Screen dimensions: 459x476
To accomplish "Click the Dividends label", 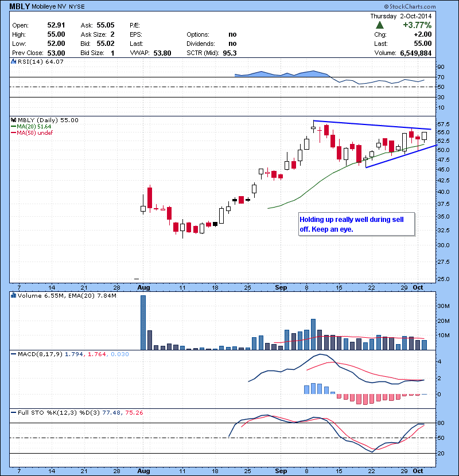I will 200,44.
